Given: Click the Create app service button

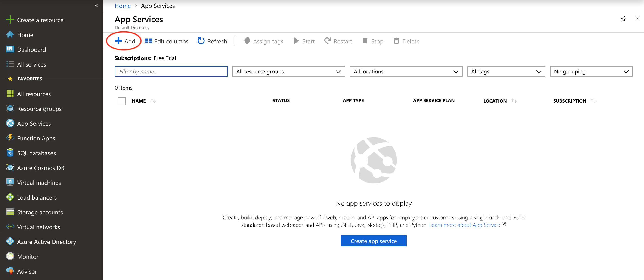Looking at the screenshot, I should point(374,241).
